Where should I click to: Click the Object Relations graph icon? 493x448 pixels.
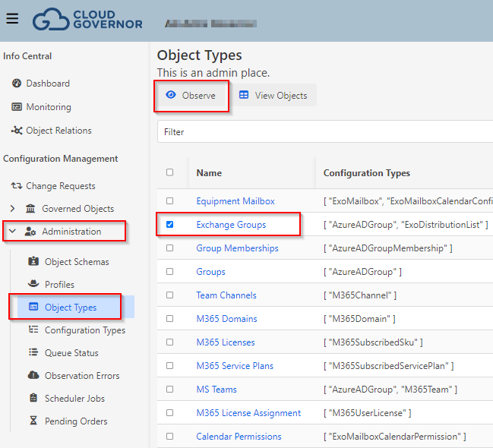pos(17,131)
